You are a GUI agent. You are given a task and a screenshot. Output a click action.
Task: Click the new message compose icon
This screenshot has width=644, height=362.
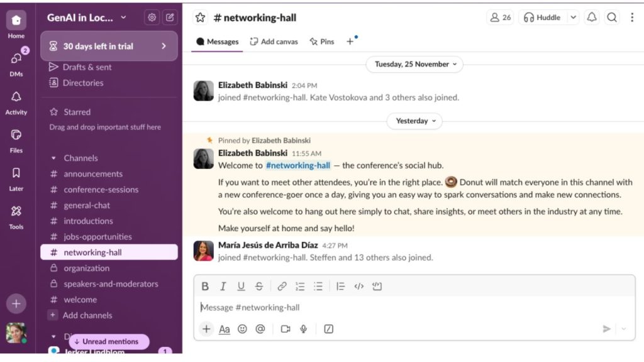point(170,18)
